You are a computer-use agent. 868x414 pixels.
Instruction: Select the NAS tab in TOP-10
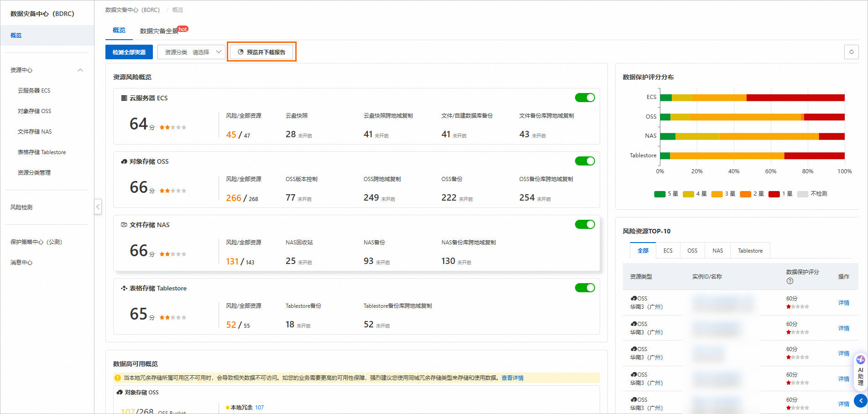click(717, 251)
